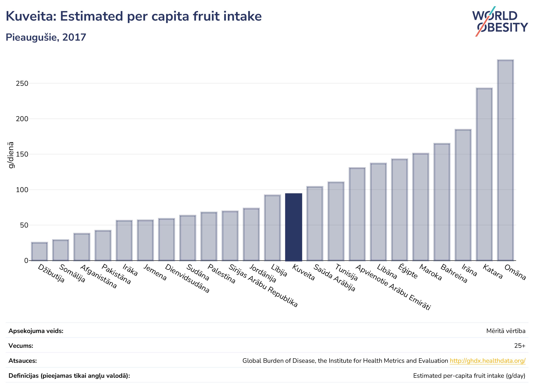
Task: Click the Omāna bar
Action: coord(505,160)
